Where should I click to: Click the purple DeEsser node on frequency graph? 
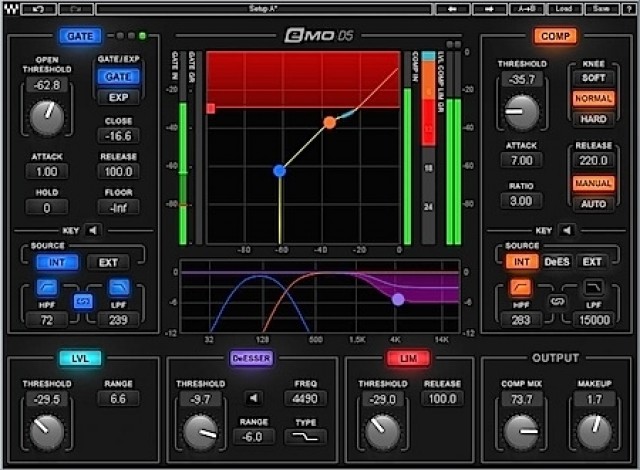click(x=398, y=299)
